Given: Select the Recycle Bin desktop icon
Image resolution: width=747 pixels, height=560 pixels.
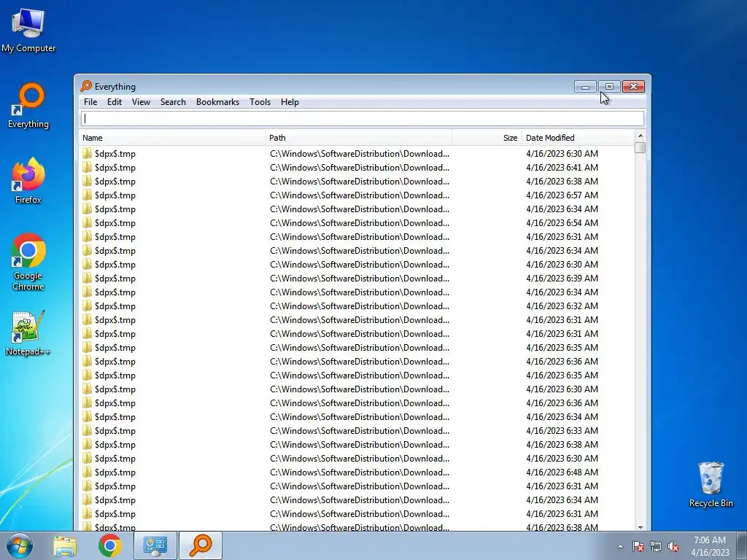Looking at the screenshot, I should (711, 484).
